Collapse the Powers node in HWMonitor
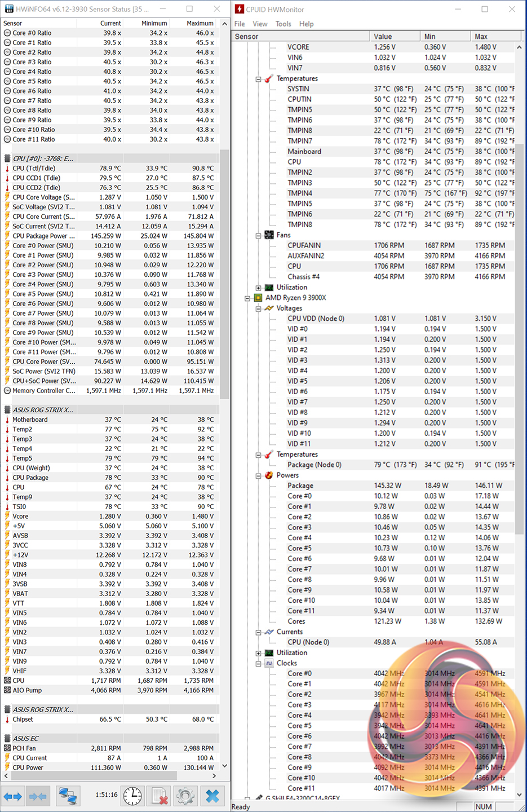 (258, 476)
